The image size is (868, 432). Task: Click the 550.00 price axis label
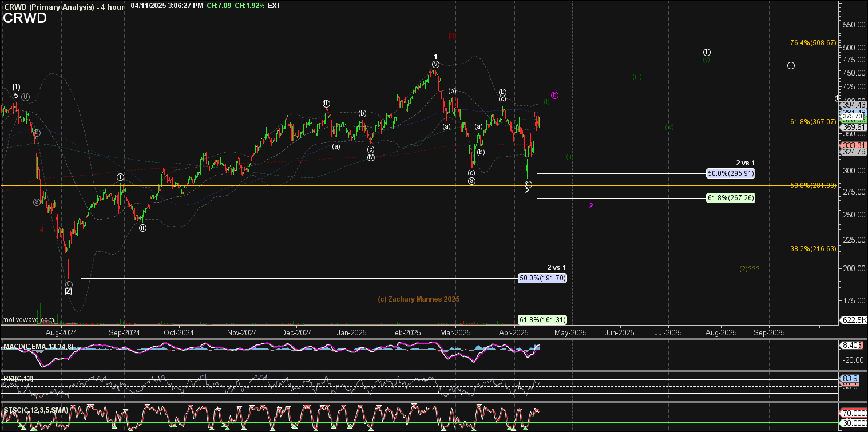854,25
